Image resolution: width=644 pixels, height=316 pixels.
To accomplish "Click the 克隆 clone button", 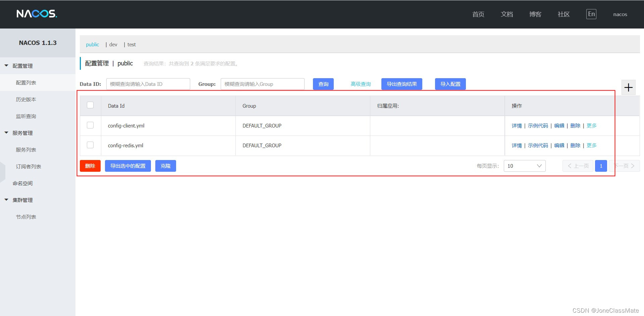I will click(166, 166).
